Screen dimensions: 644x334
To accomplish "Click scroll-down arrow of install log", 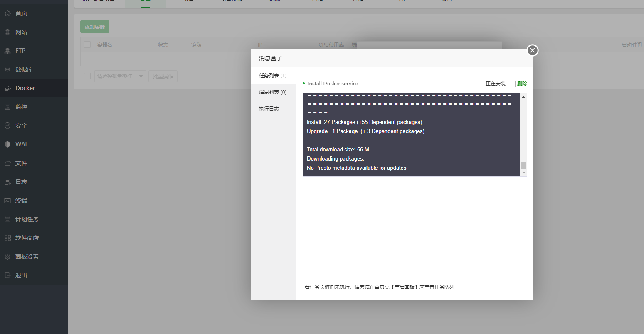I will [x=523, y=173].
